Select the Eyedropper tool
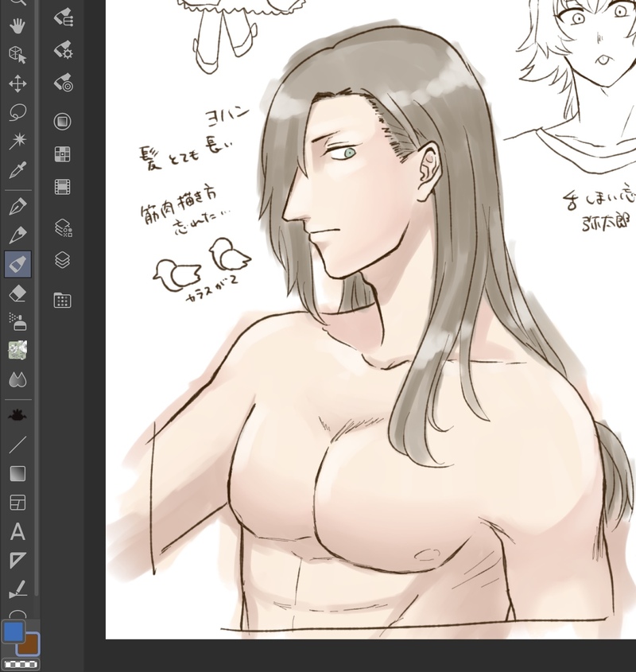The width and height of the screenshot is (636, 672). coord(17,170)
